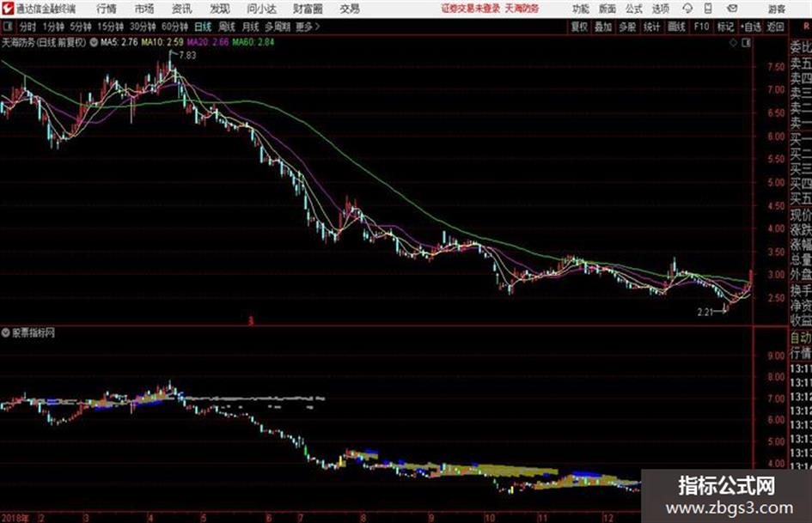The height and width of the screenshot is (523, 812).
Task: Click the 2.21 low price marker
Action: point(705,313)
